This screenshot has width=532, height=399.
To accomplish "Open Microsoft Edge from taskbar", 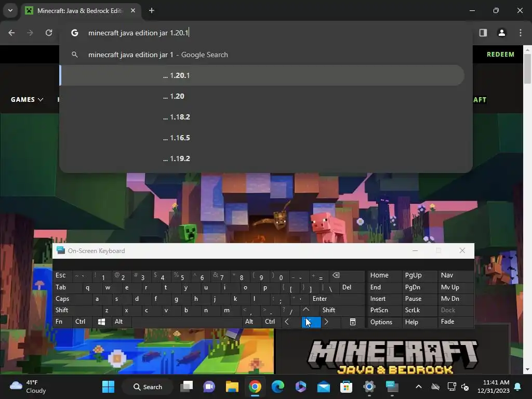I will tap(278, 387).
